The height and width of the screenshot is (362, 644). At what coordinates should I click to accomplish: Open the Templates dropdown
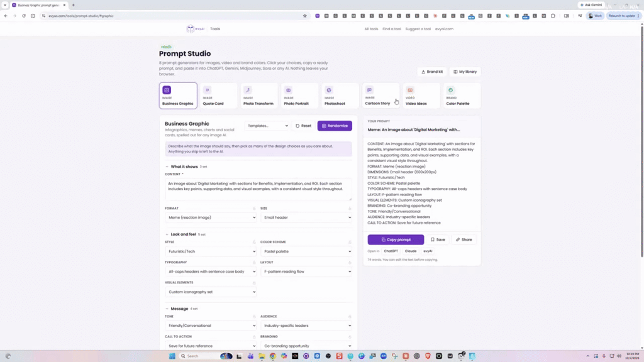coord(267,126)
